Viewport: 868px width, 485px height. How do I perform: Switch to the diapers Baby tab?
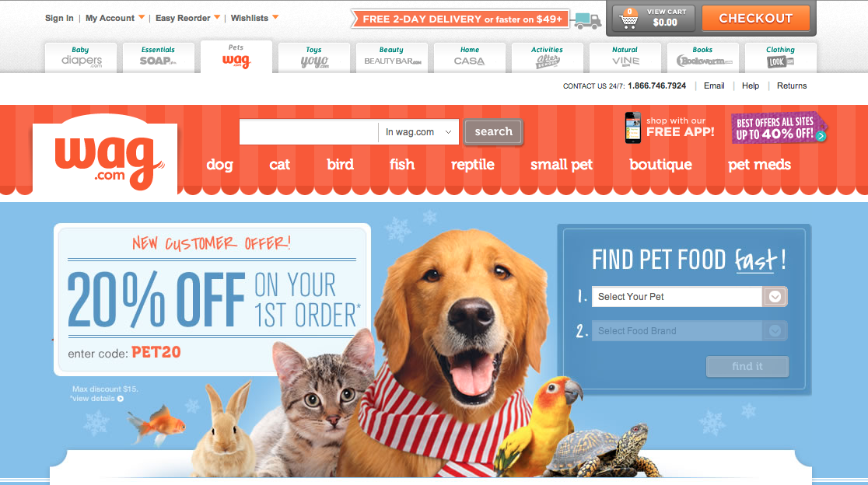coord(81,57)
